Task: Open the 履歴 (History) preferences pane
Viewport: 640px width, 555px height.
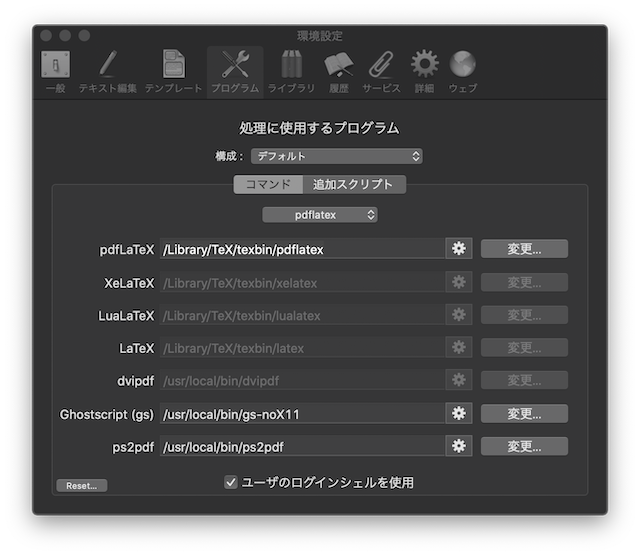Action: pyautogui.click(x=338, y=70)
